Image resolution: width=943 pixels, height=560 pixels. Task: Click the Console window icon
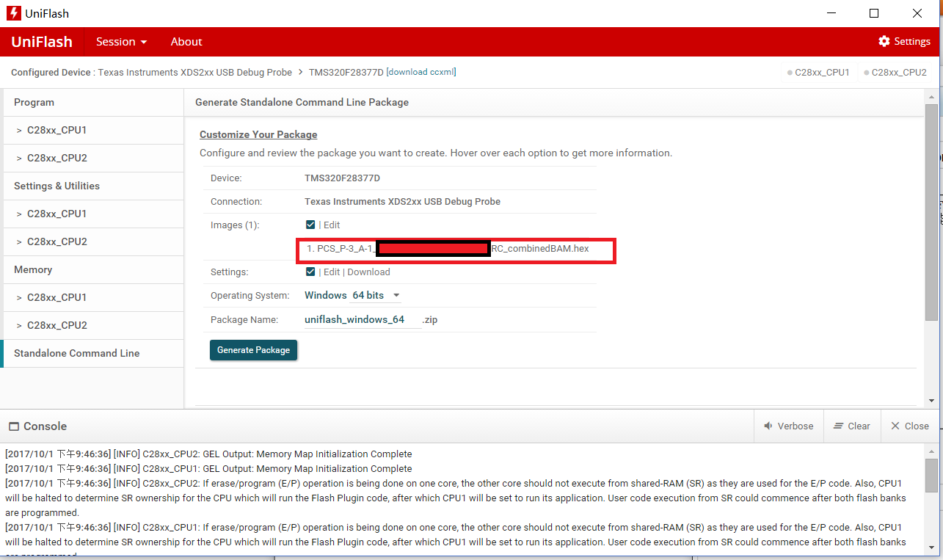click(13, 426)
